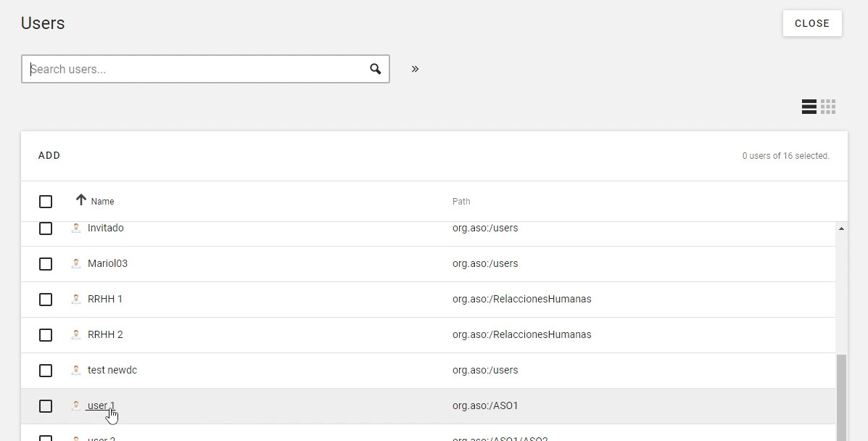Image resolution: width=868 pixels, height=441 pixels.
Task: Close the Users dialog
Action: 811,23
